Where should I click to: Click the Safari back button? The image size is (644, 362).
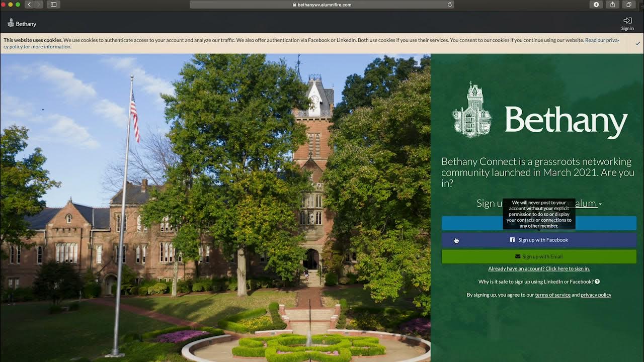[29, 5]
